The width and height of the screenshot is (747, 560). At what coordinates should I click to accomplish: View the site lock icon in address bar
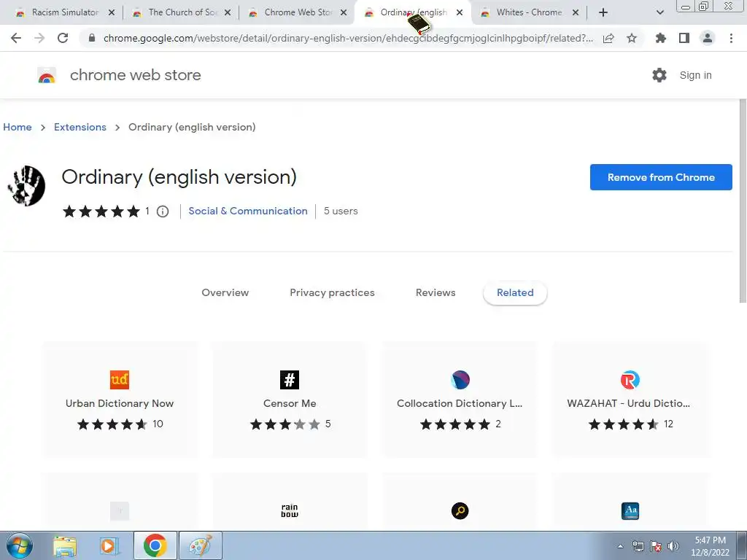[x=92, y=38]
